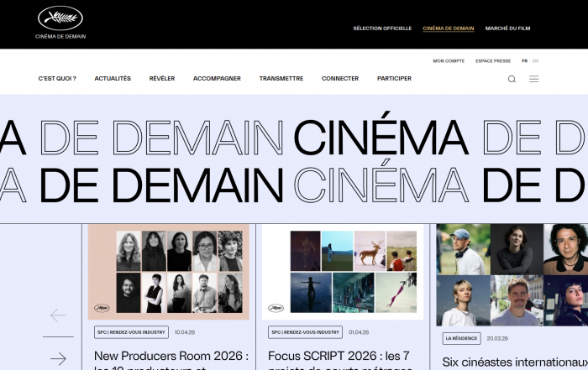Open the Accompagner menu item

(x=217, y=78)
